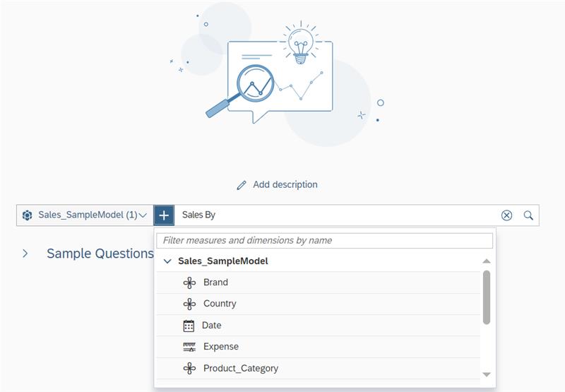Click the model cube icon in the selector
Screen dimensions: 565x392
pyautogui.click(x=28, y=215)
